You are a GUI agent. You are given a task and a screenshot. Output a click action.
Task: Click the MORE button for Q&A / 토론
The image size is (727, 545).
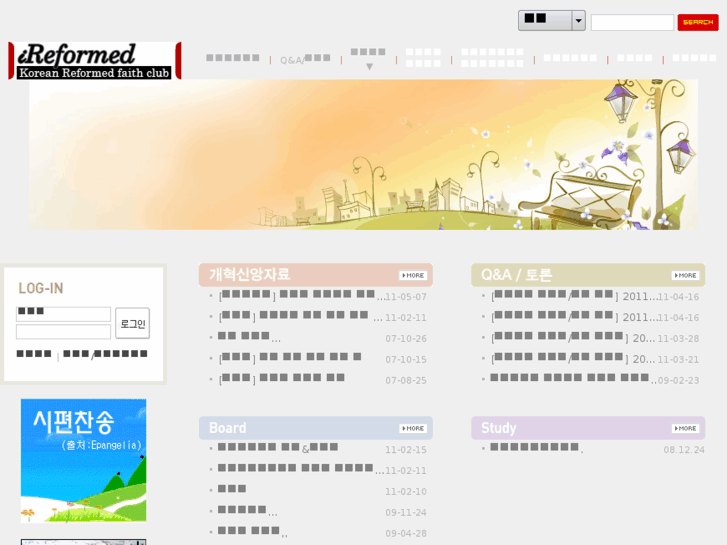point(685,276)
